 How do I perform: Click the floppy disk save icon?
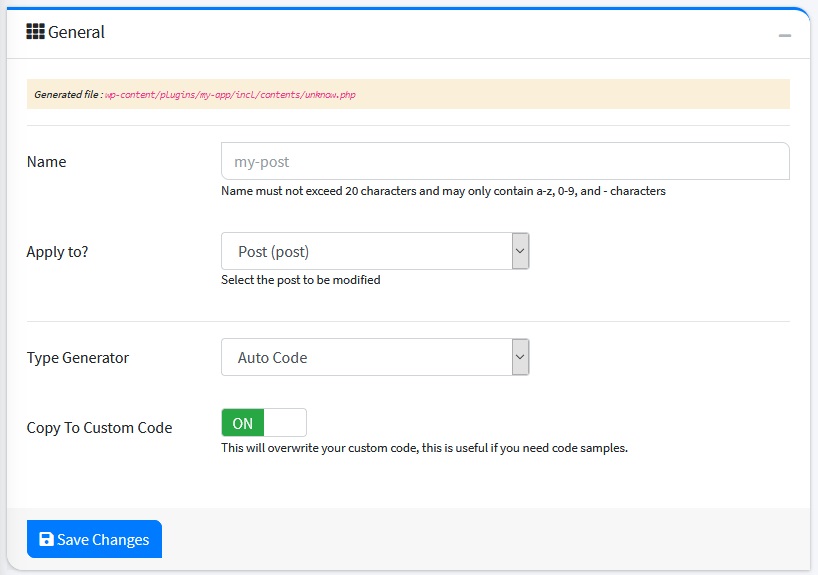[x=46, y=540]
